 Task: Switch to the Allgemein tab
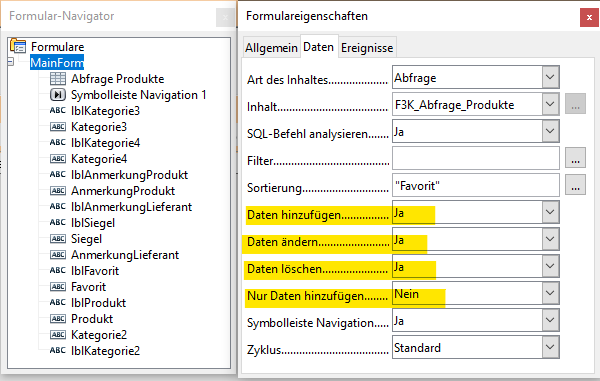pyautogui.click(x=271, y=48)
